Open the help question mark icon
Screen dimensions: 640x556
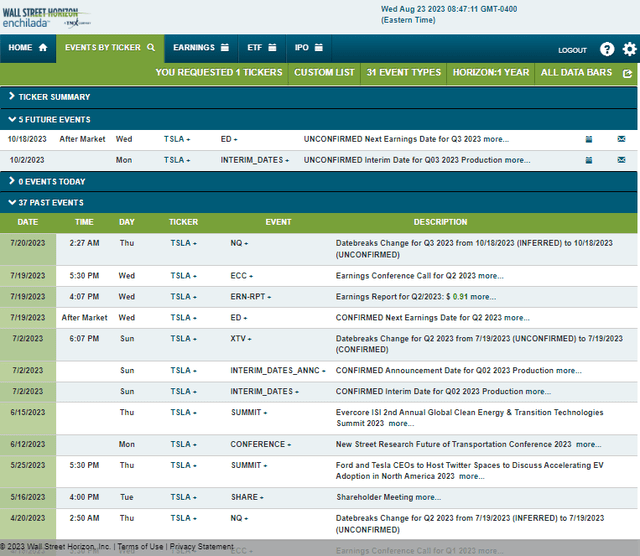607,49
